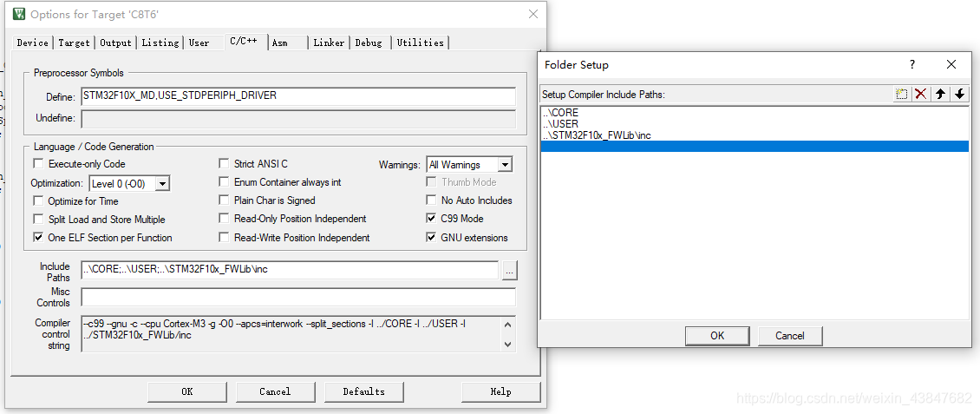Enable No Auto Includes checkbox
This screenshot has width=980, height=414.
(x=431, y=200)
